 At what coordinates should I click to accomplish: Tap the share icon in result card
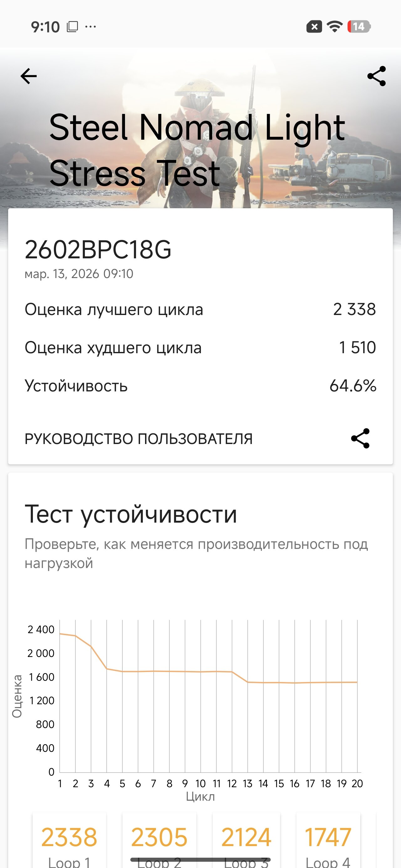tap(360, 438)
